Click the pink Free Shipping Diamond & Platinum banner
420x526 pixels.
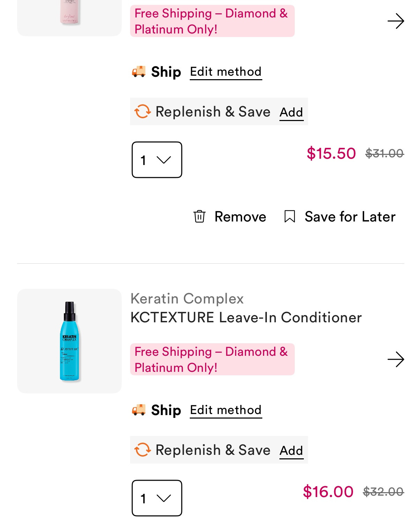click(212, 359)
